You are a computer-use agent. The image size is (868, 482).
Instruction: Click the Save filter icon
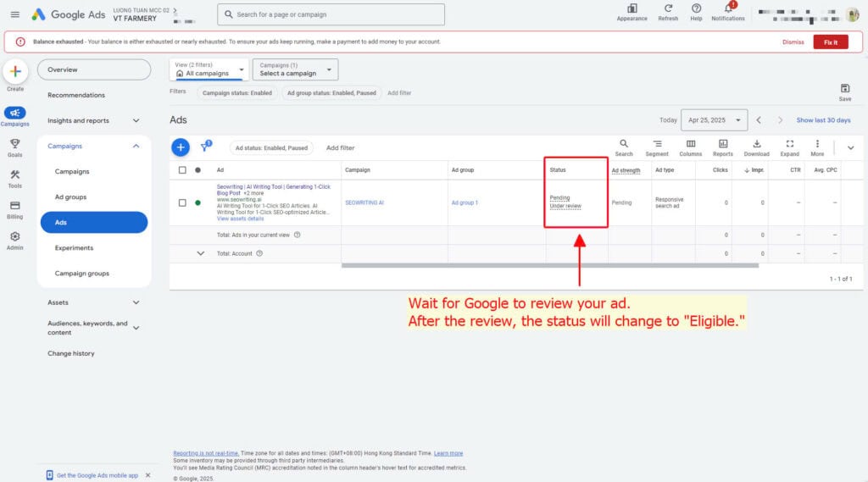point(845,89)
